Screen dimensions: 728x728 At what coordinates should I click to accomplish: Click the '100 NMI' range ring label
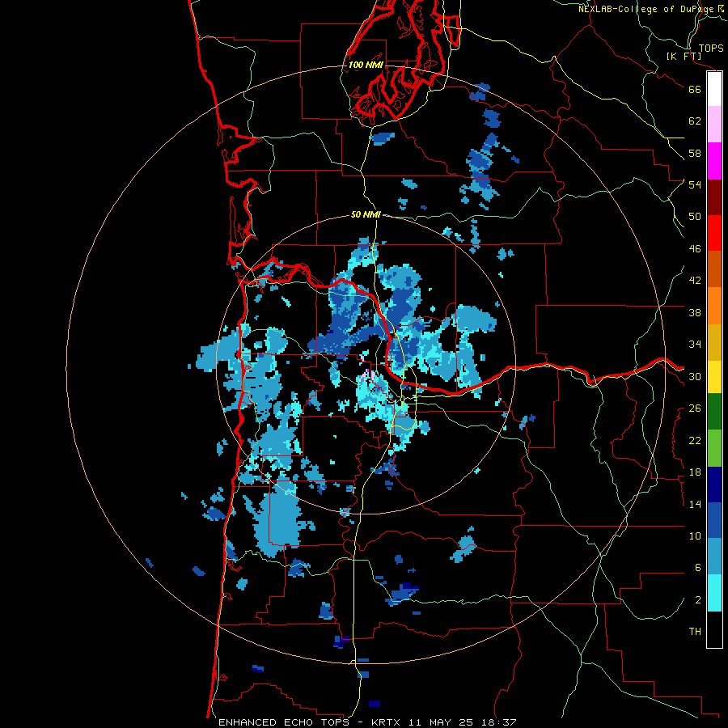pos(366,65)
